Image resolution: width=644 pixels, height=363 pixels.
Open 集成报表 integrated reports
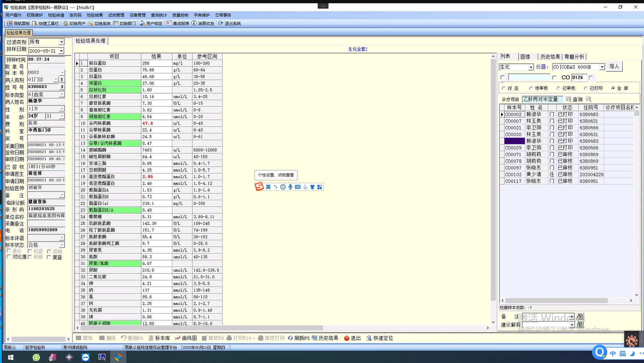click(178, 23)
